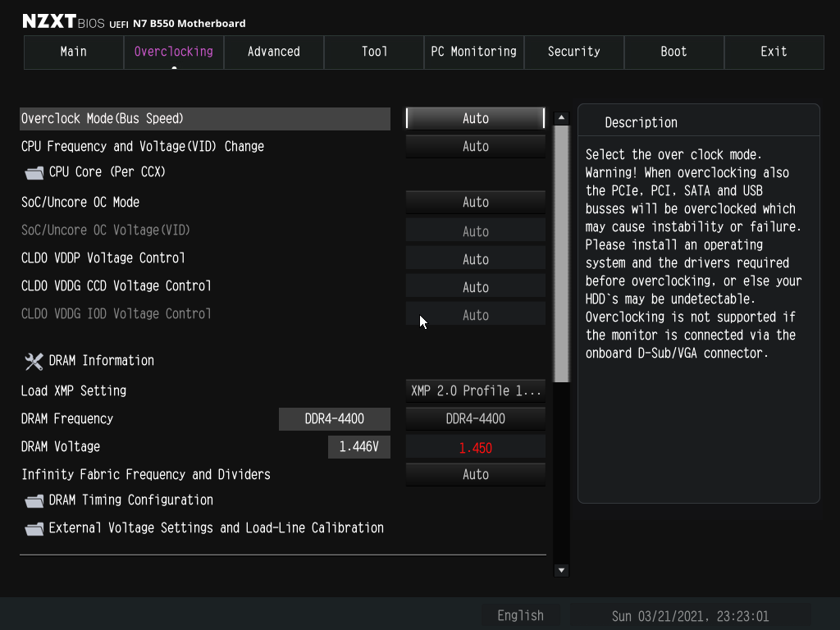Viewport: 840px width, 630px height.
Task: Open External Voltage Settings and Load-Line Calibration
Action: click(x=217, y=527)
